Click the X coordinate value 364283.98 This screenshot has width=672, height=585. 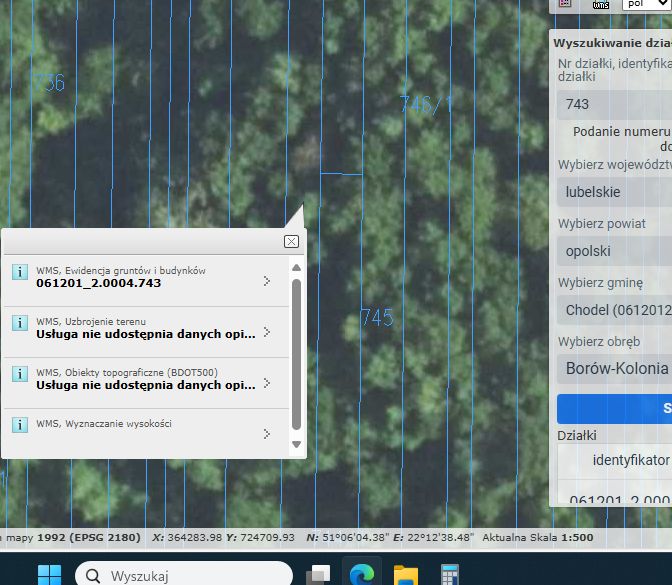195,537
